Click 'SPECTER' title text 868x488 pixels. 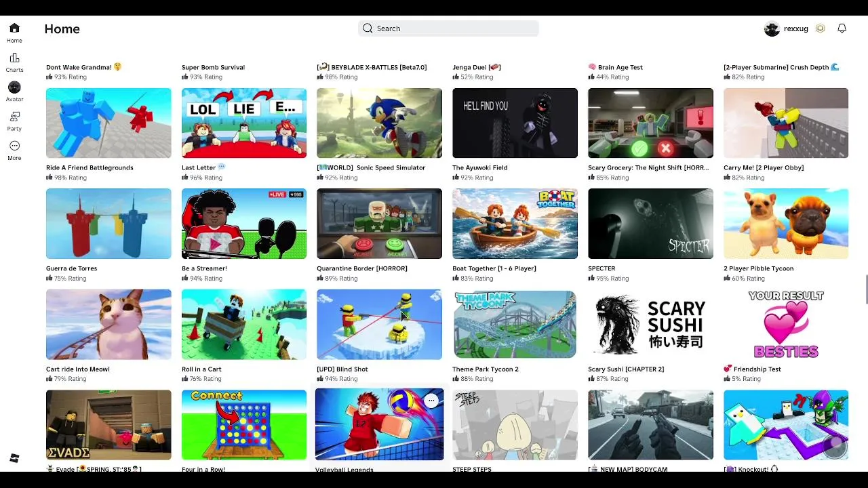point(601,268)
